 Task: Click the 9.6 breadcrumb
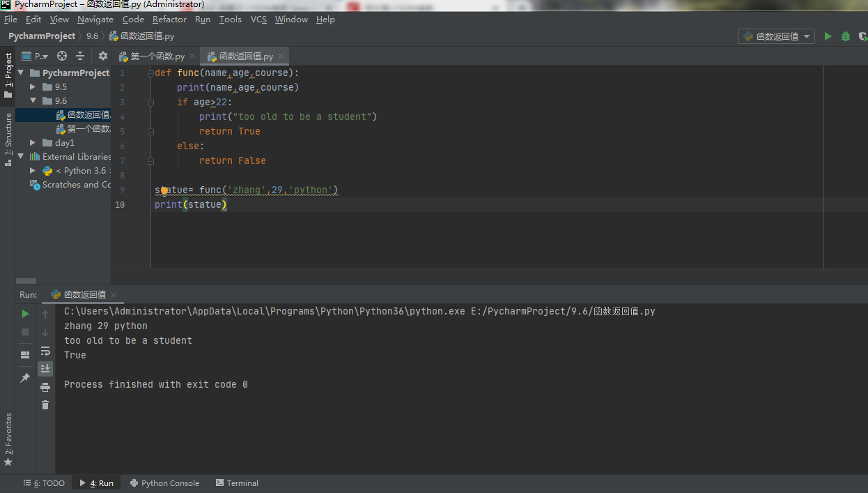click(x=92, y=36)
